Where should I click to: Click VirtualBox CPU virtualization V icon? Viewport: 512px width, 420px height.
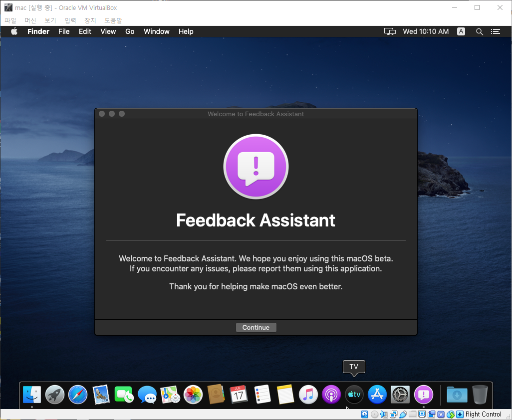click(x=441, y=415)
